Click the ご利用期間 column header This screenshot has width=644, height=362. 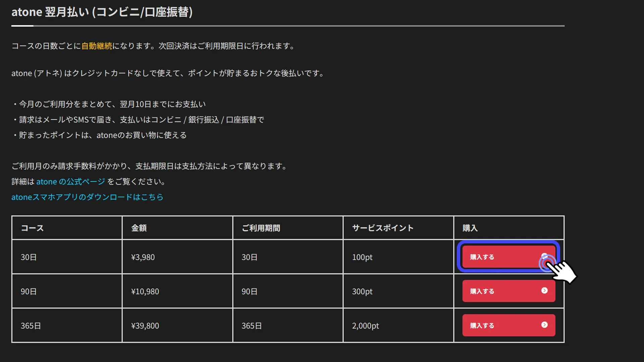pyautogui.click(x=261, y=228)
